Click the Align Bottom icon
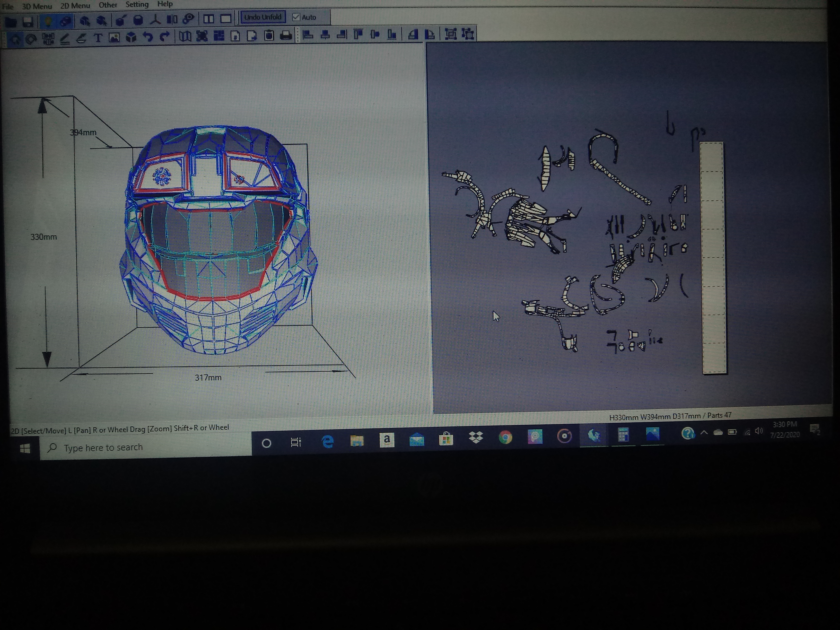The width and height of the screenshot is (840, 630). [391, 34]
